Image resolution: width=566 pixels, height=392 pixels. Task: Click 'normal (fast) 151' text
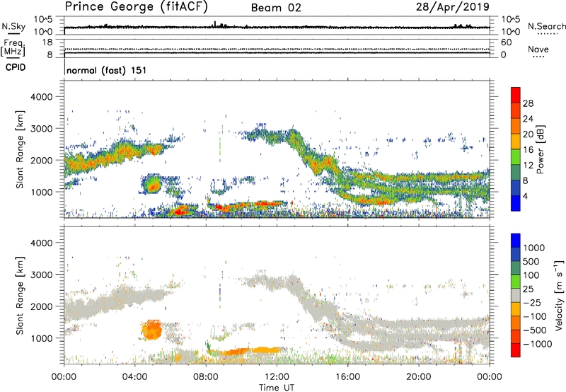click(x=107, y=70)
